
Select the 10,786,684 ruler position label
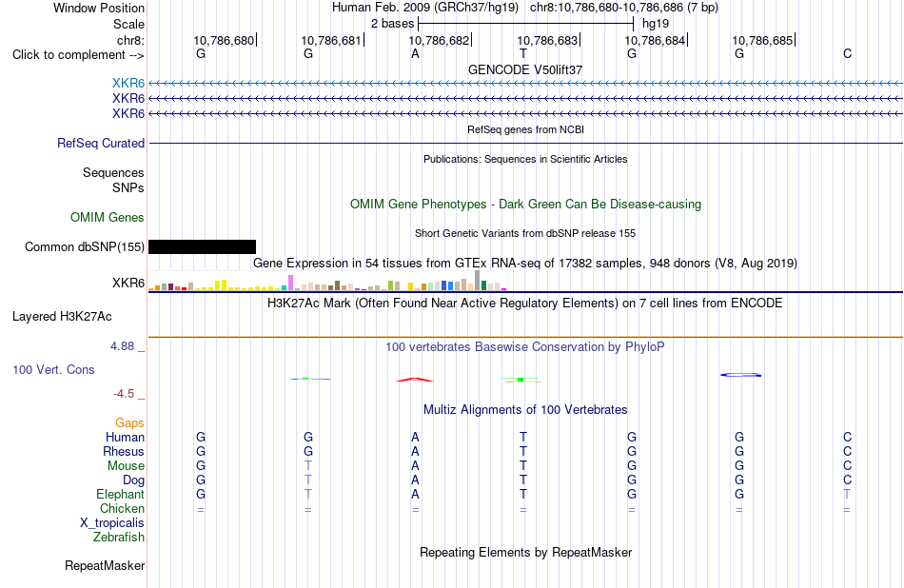655,40
